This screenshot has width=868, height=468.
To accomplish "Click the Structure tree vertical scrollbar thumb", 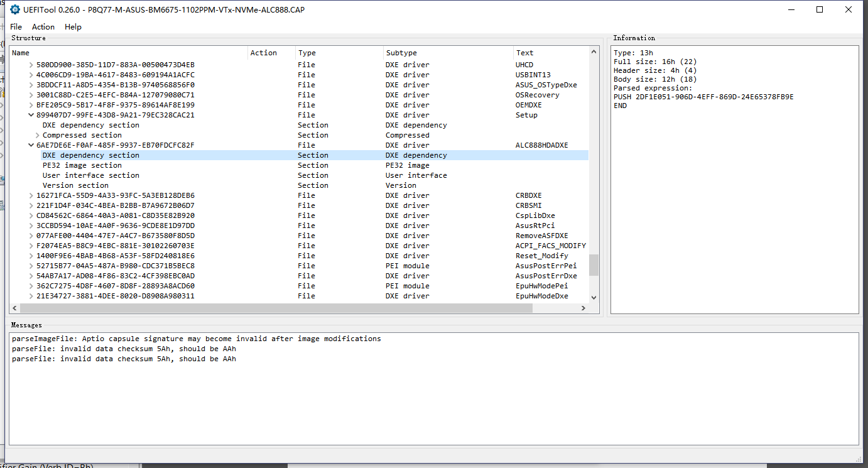I will tap(594, 265).
